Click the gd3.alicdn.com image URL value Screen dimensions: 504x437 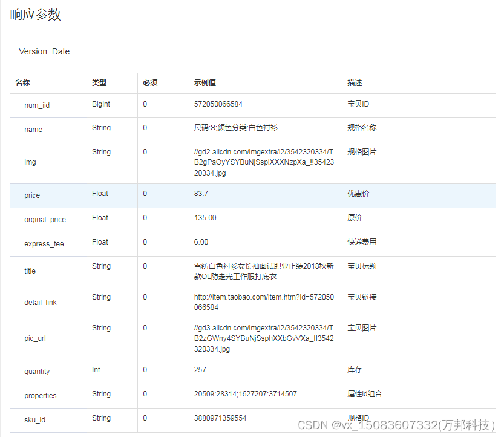264,338
